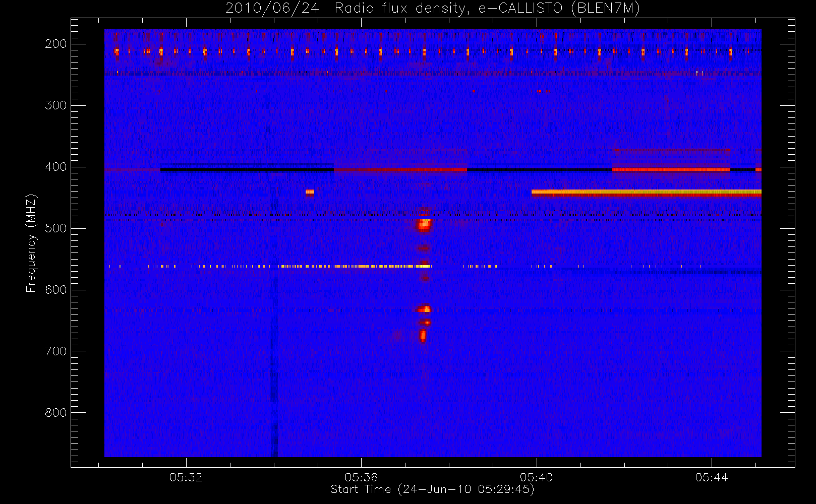The height and width of the screenshot is (504, 816).
Task: Select the 'Frequency (MHz)' y-axis label
Action: (x=31, y=243)
